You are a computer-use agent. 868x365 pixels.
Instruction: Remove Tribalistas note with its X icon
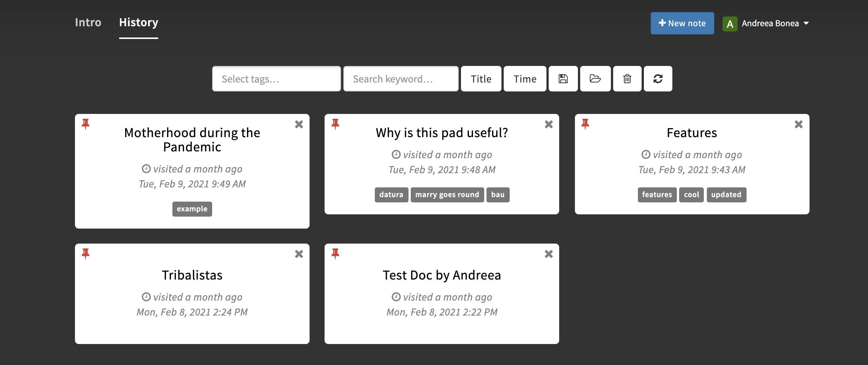coord(299,254)
